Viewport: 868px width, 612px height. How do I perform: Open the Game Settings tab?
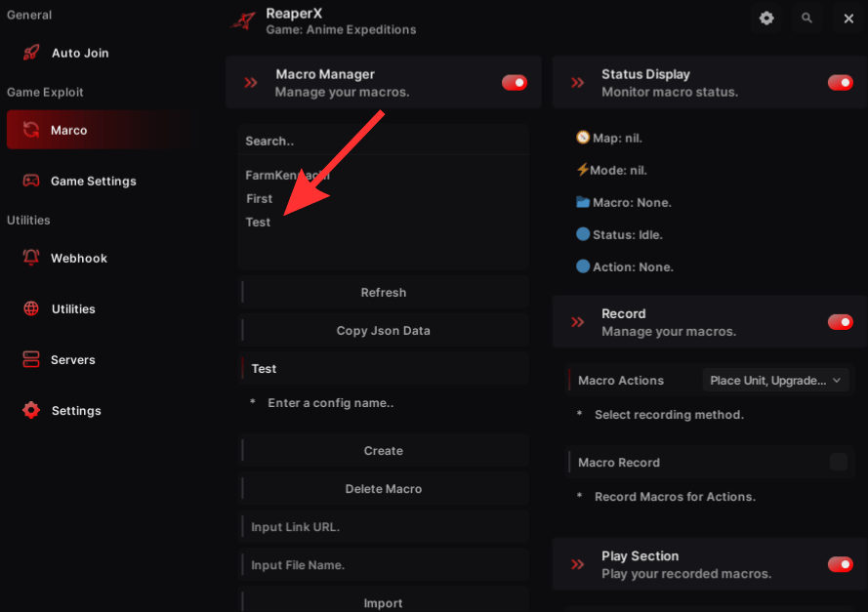103,181
